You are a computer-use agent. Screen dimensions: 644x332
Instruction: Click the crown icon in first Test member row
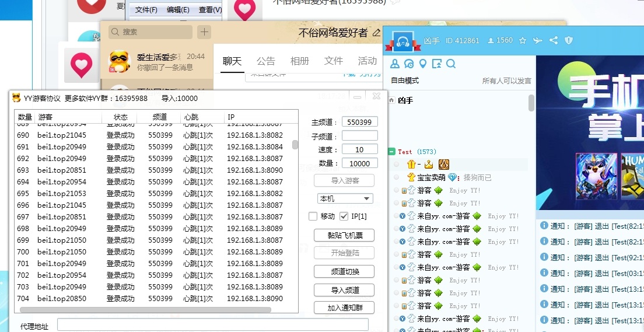coord(428,165)
